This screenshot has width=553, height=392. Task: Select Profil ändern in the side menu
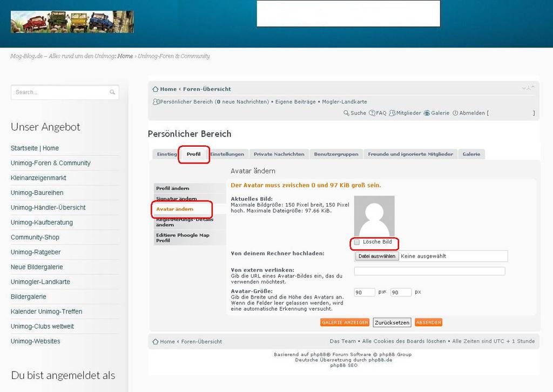click(173, 188)
